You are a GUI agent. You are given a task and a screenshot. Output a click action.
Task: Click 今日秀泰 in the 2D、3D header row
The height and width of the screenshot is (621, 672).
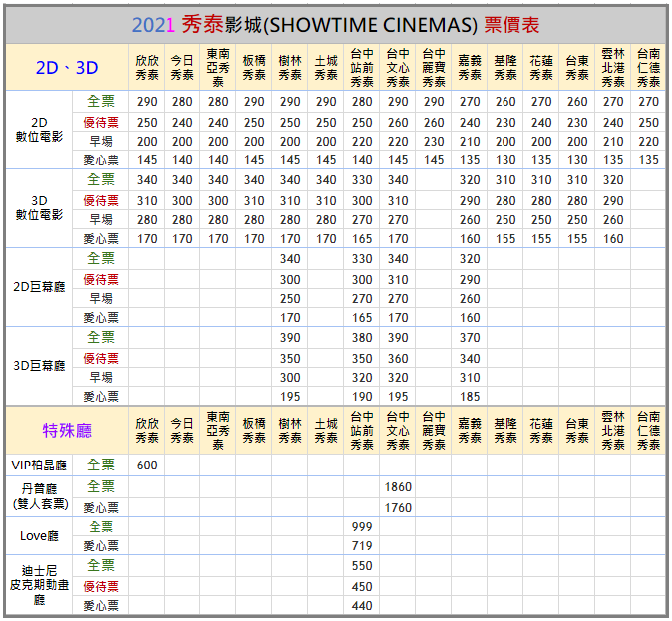[x=182, y=68]
